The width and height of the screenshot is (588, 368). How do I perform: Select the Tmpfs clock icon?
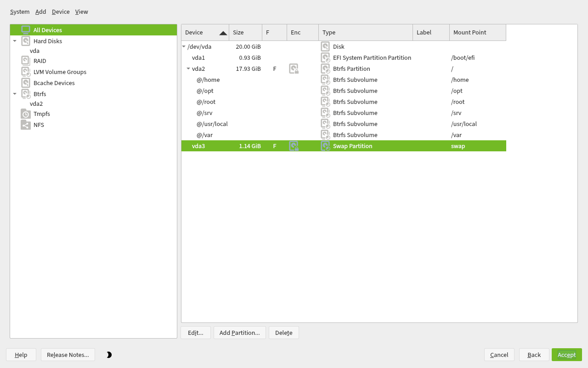point(26,114)
